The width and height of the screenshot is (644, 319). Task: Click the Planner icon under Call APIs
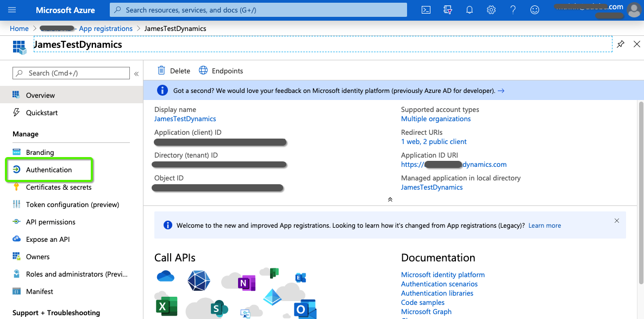coord(274,273)
